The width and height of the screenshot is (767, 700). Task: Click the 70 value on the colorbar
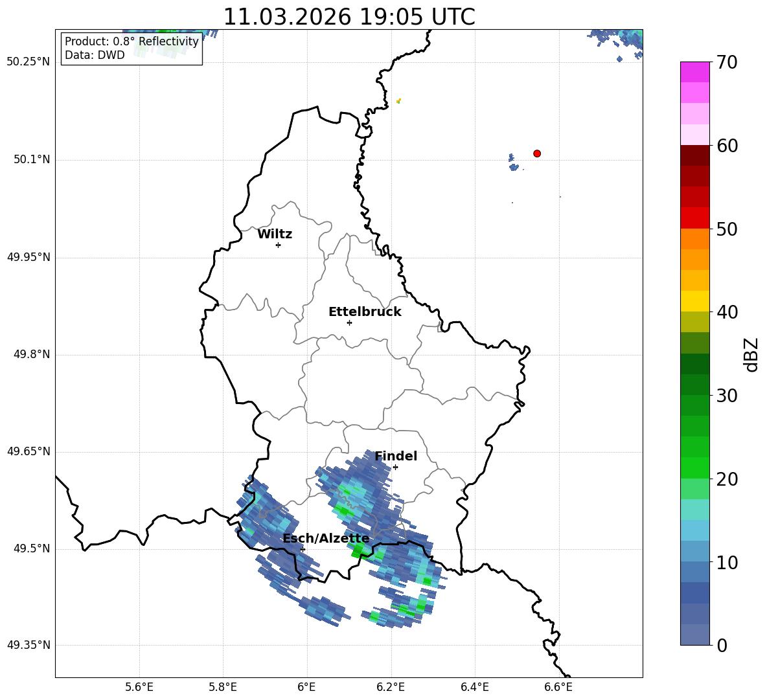tap(727, 63)
